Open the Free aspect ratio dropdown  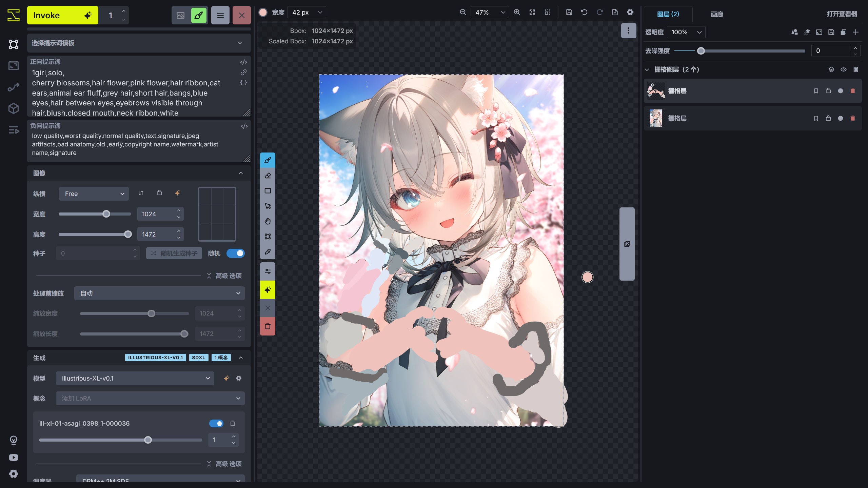(x=94, y=194)
